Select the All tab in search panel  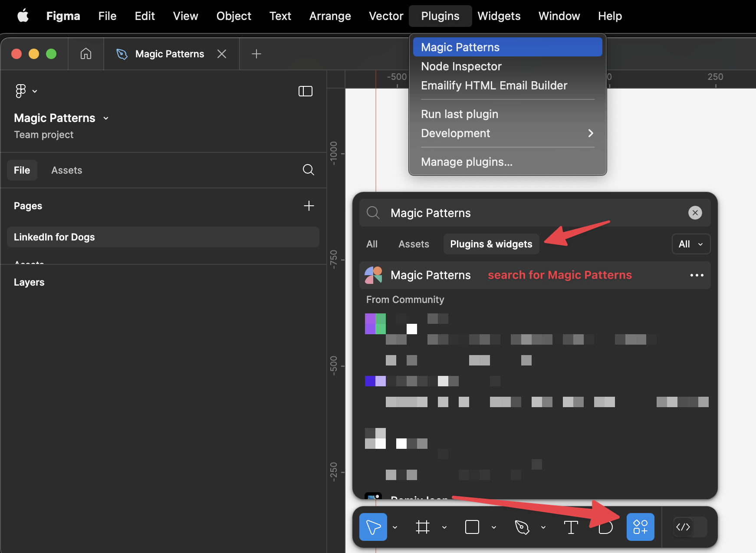pyautogui.click(x=372, y=244)
